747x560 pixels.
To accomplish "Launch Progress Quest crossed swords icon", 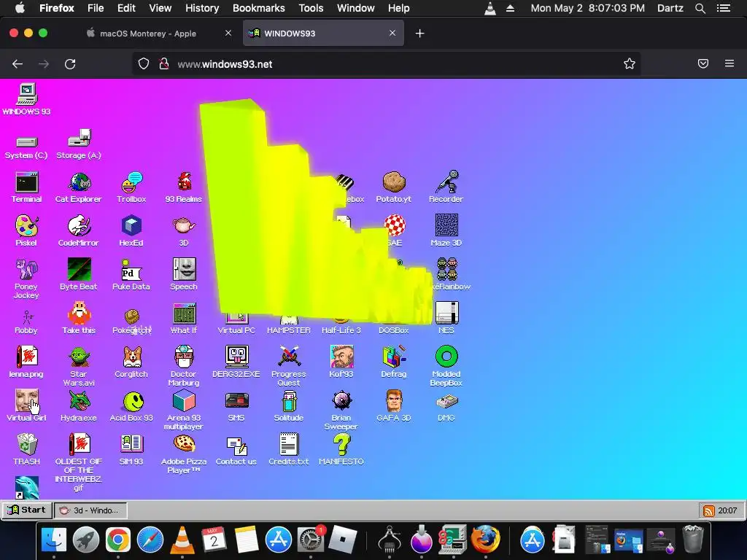I will coord(289,357).
